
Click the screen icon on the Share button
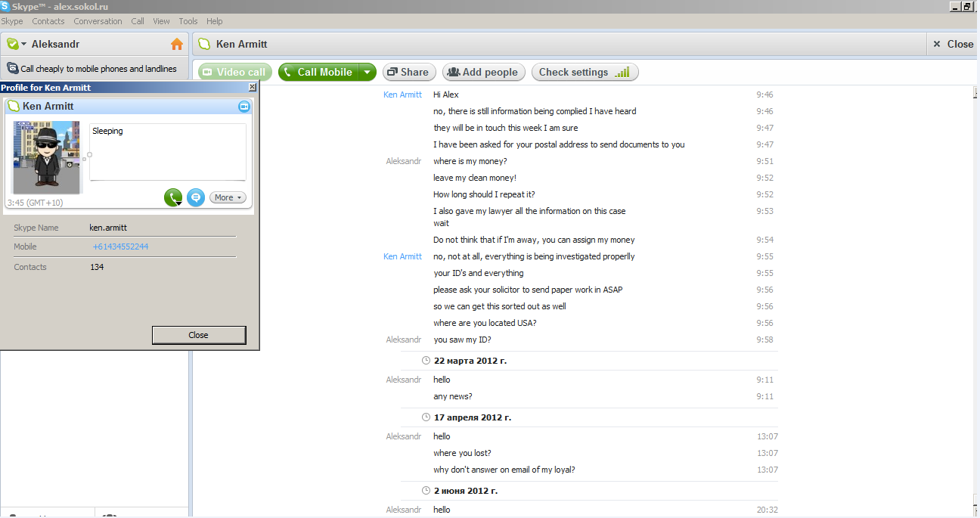click(392, 73)
